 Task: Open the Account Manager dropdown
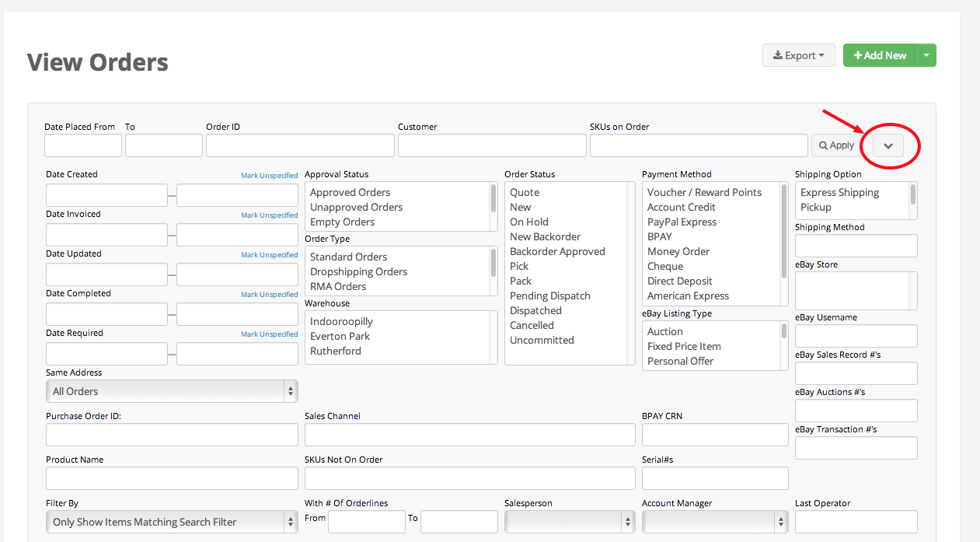coord(715,522)
